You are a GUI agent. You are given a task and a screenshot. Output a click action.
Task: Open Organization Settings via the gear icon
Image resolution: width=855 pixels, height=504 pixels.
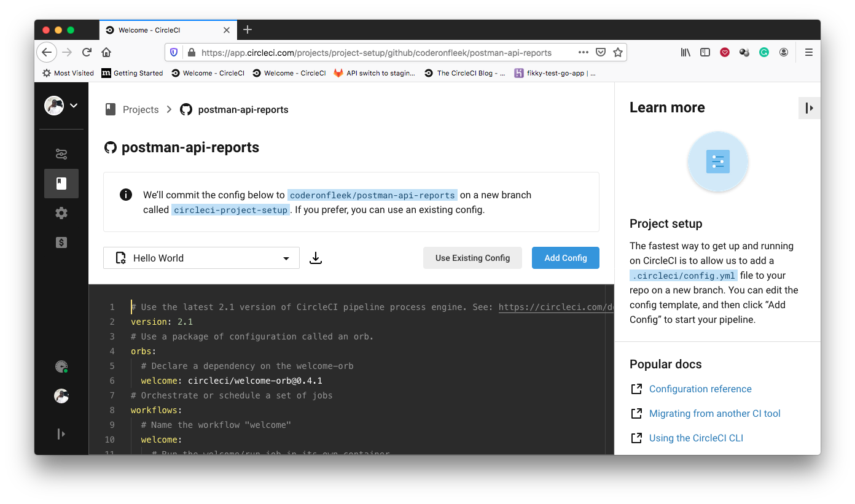point(61,212)
